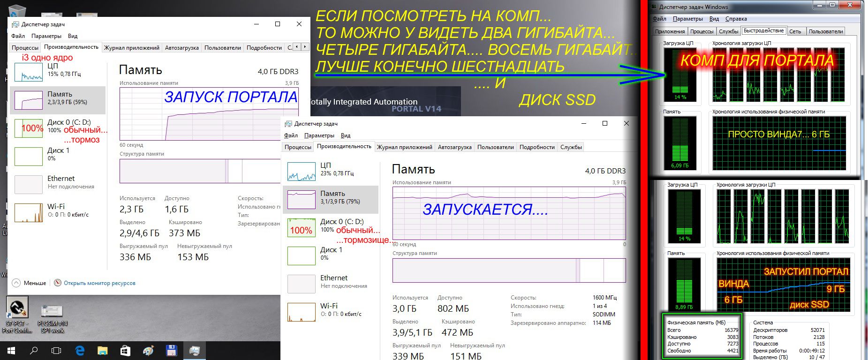Switch to Процессы tab in front Task Manager
Screen dimensions: 868x360
coord(298,147)
